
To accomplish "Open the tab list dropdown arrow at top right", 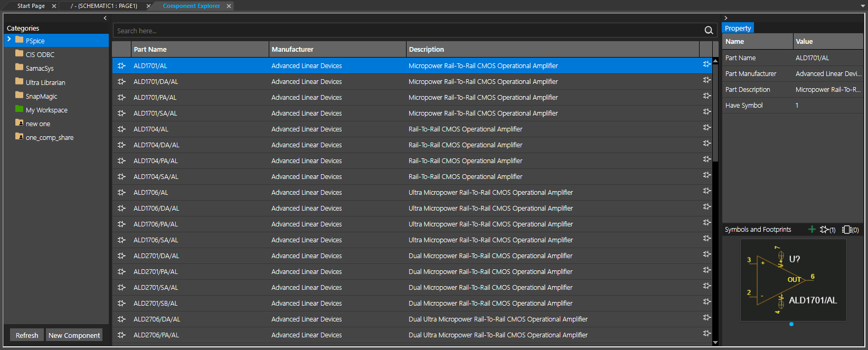I will pos(863,6).
